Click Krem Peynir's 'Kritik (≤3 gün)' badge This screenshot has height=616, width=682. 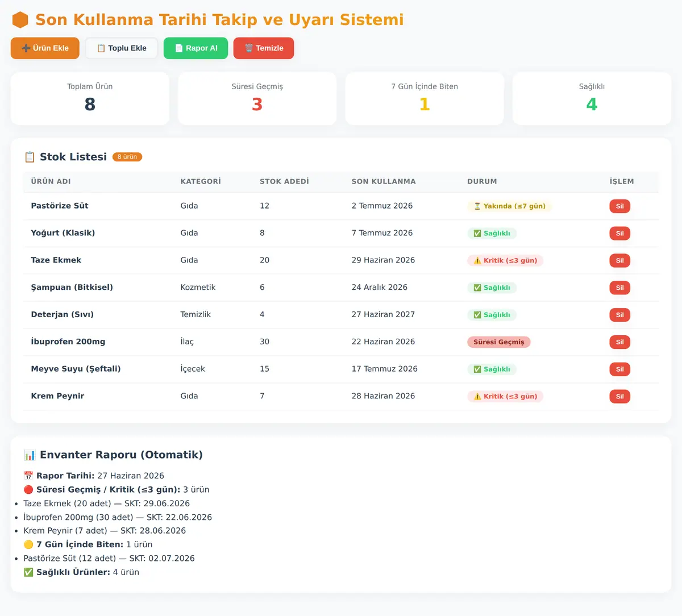point(505,397)
